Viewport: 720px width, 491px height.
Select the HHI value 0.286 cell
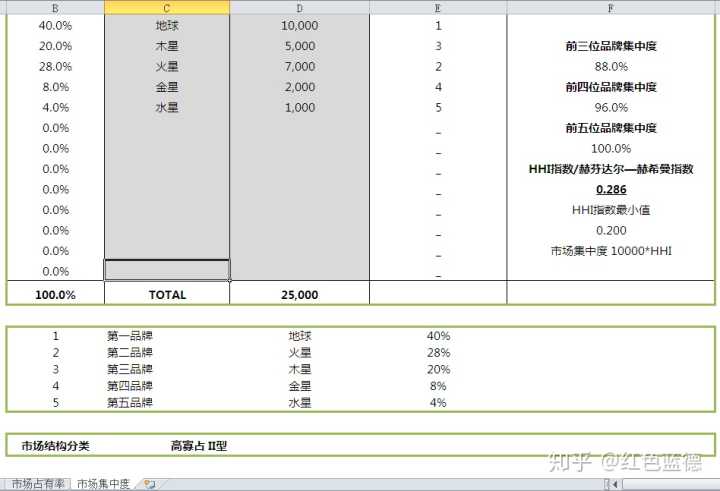coord(610,189)
